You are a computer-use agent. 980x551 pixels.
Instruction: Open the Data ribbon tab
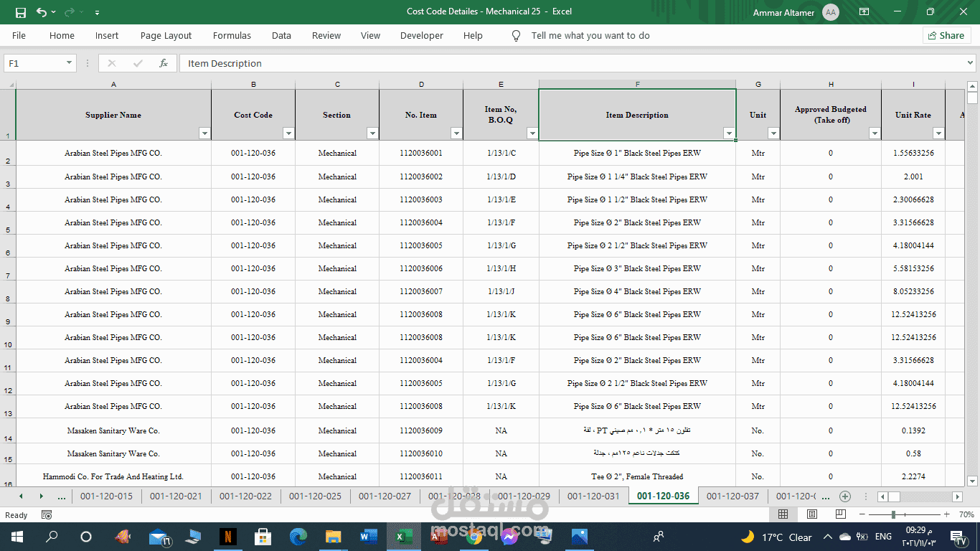click(x=281, y=35)
